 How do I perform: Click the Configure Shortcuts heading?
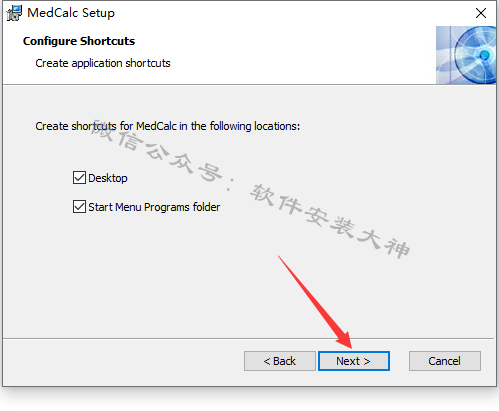click(x=79, y=41)
